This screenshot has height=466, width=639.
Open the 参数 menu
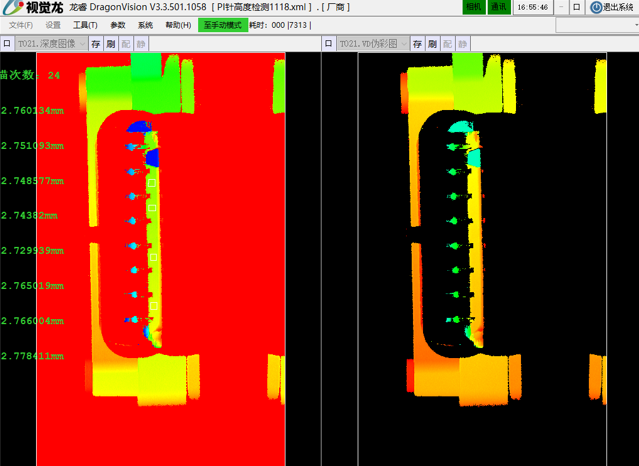coord(118,25)
